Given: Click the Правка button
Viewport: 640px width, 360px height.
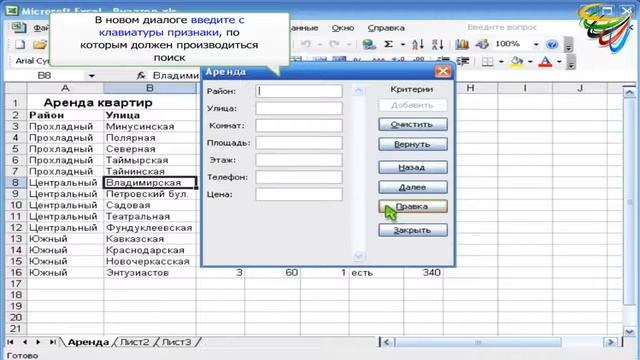Looking at the screenshot, I should pyautogui.click(x=413, y=206).
